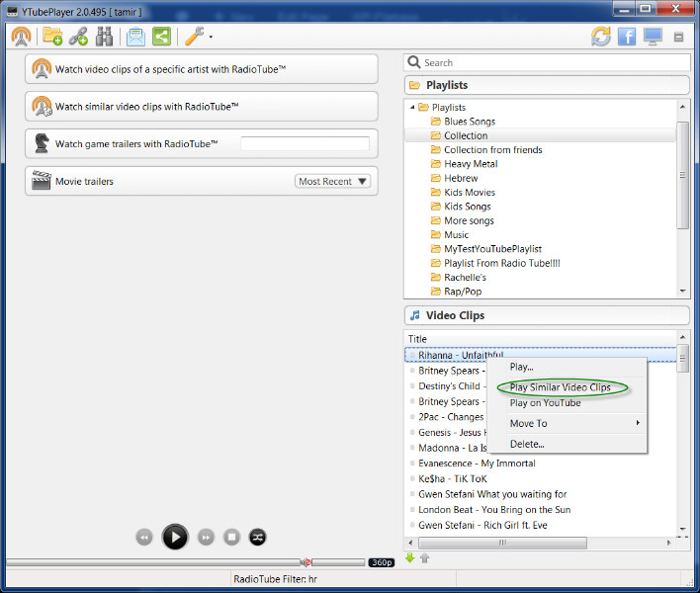700x593 pixels.
Task: Select Rihanna - Unfaithful clip
Action: [x=540, y=355]
